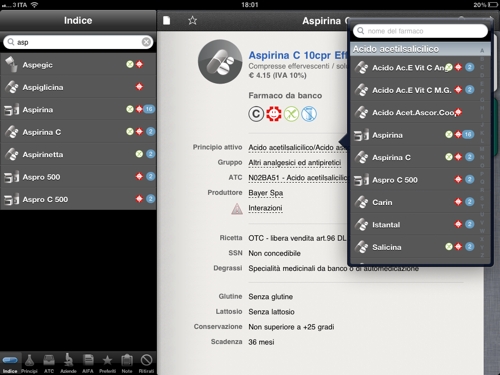Click the 'Non concedibile' SSN value
500x375 pixels.
(274, 253)
